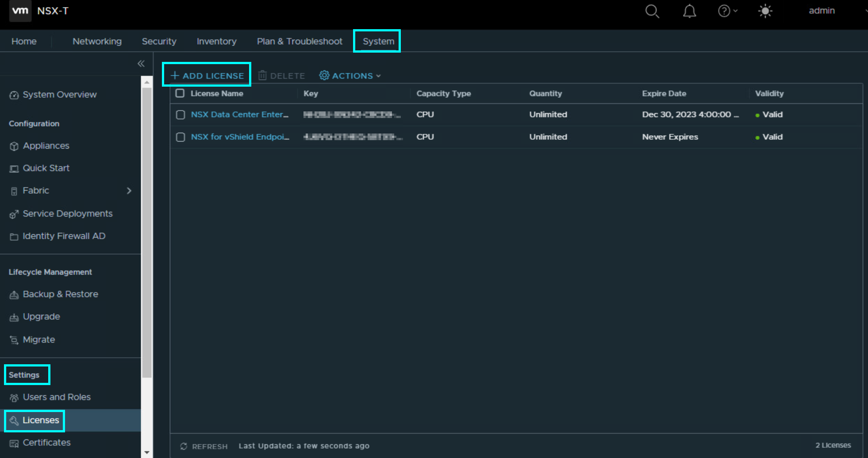
Task: Click the Quick Start laptop icon
Action: point(14,168)
